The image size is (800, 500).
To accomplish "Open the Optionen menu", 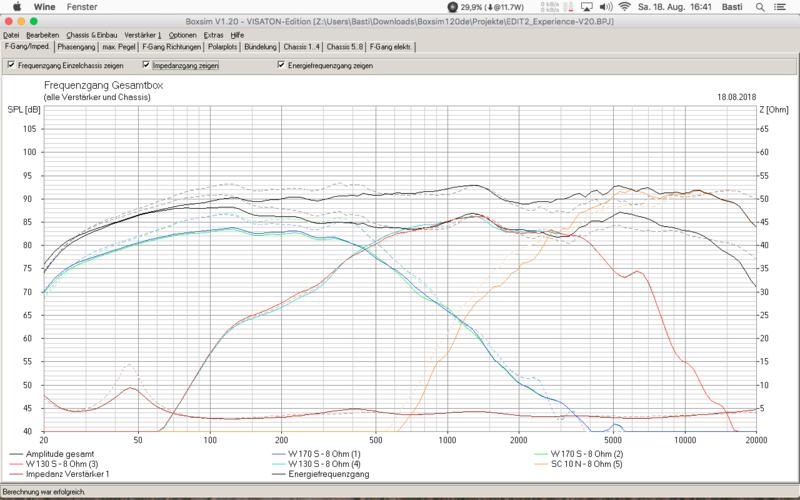I will [183, 34].
